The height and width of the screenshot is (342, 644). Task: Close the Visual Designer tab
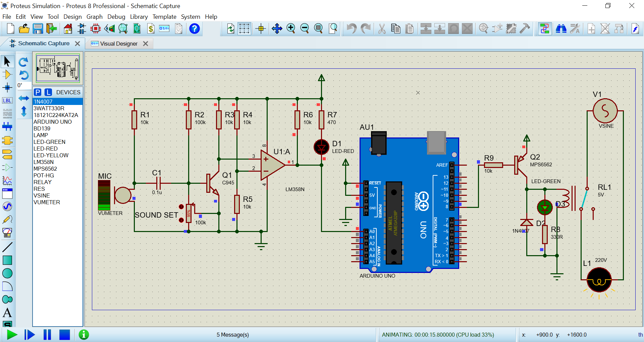[146, 44]
